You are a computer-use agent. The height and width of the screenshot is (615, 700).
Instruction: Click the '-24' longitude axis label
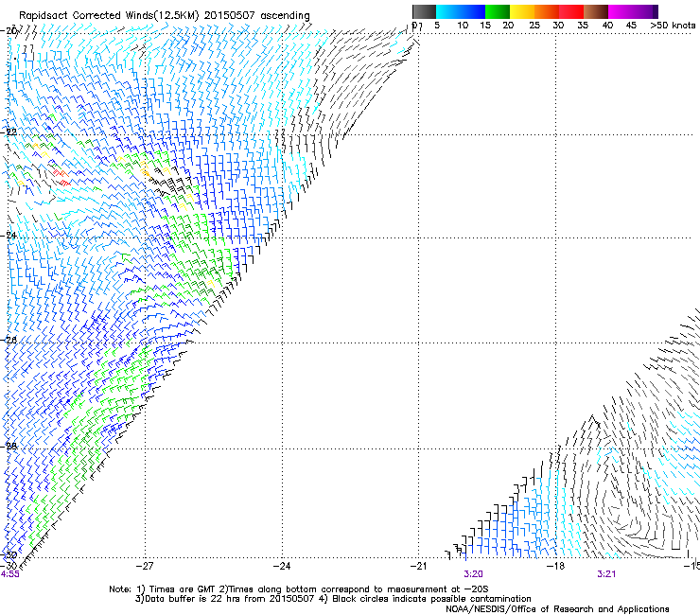[282, 566]
